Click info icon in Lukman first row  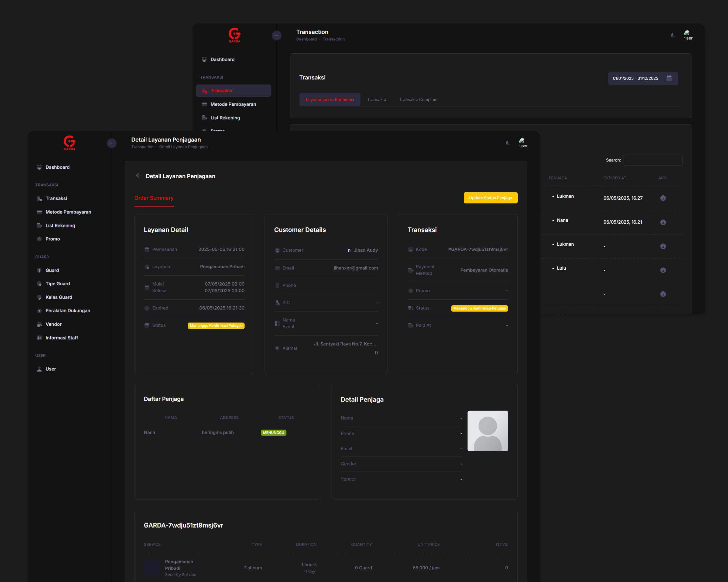[663, 198]
